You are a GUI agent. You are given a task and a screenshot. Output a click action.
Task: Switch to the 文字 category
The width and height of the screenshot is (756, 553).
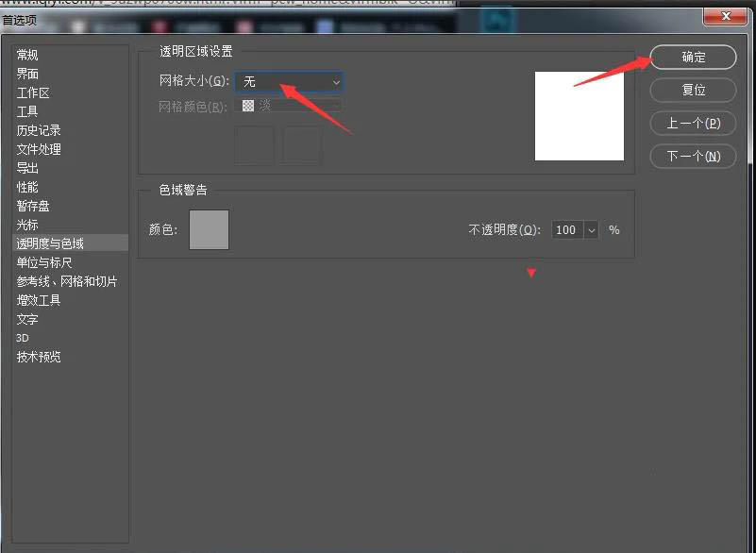[27, 319]
